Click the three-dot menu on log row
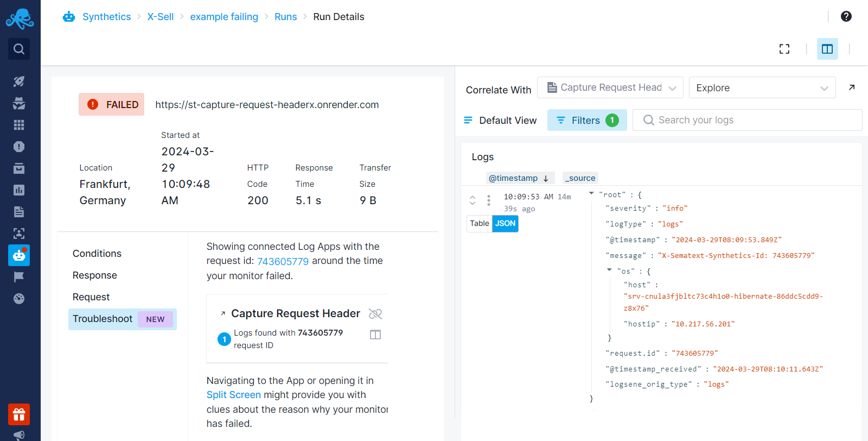868x441 pixels. tap(489, 200)
